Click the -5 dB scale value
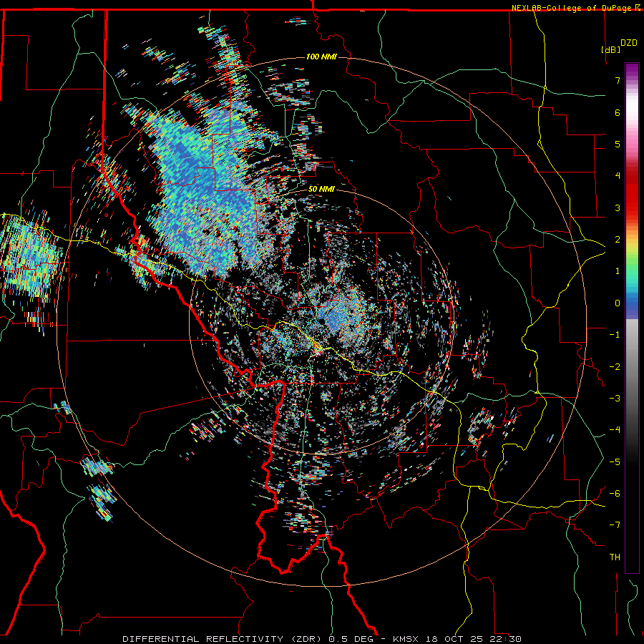 [x=615, y=462]
